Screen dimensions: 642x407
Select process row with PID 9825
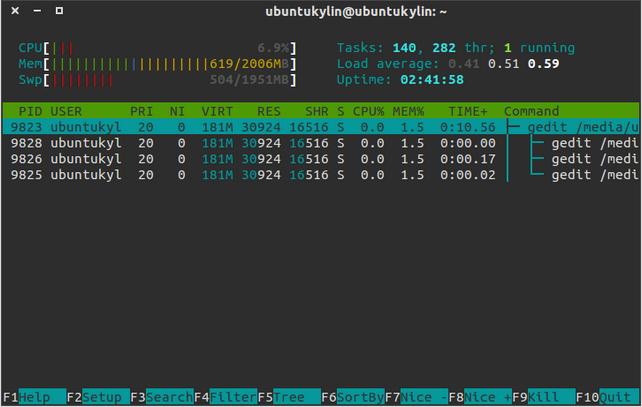pyautogui.click(x=321, y=175)
